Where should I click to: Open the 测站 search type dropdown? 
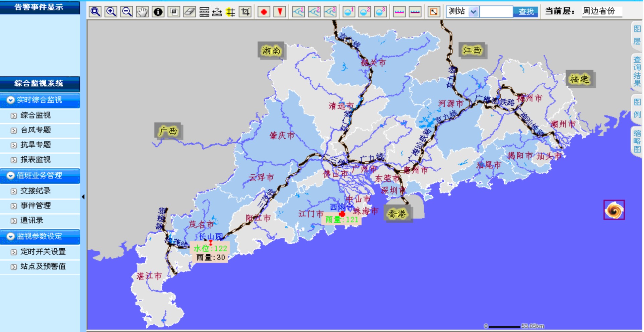473,12
